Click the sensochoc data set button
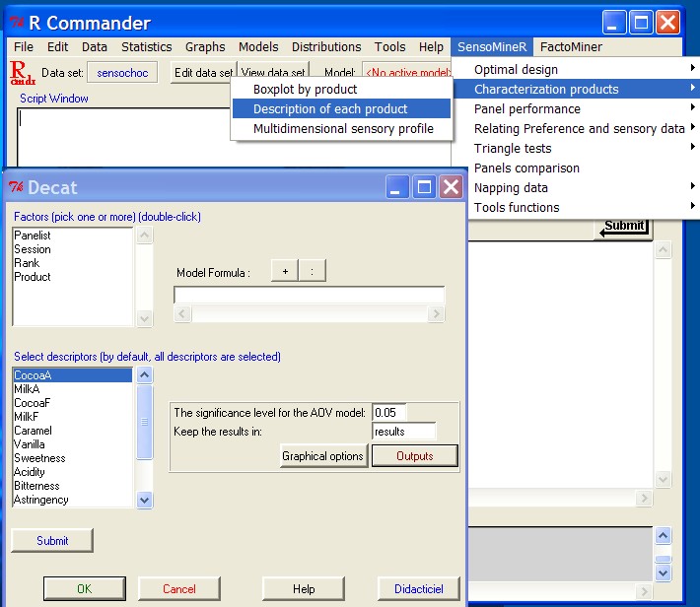 click(122, 72)
